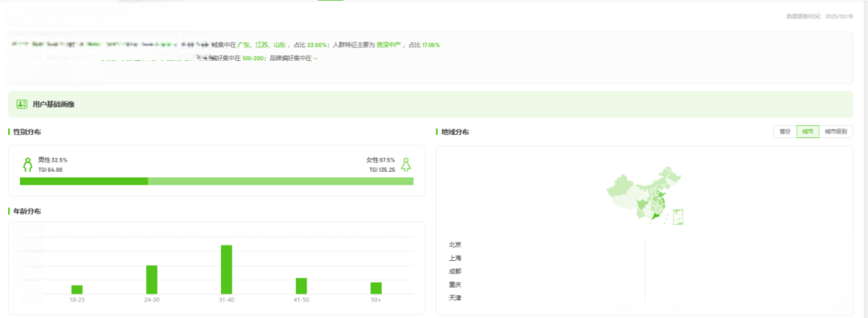Click the dark green male gender bar segment

click(84, 181)
